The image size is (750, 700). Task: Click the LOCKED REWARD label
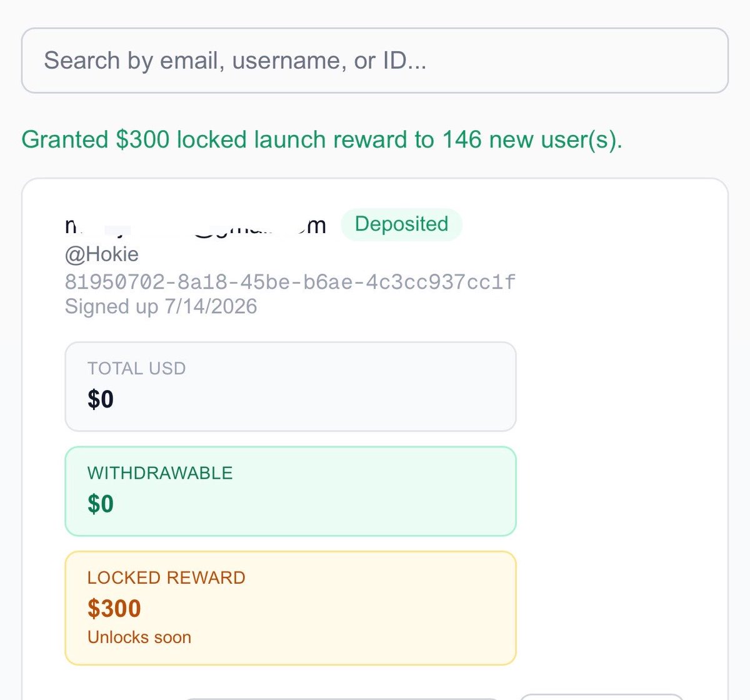tap(166, 577)
